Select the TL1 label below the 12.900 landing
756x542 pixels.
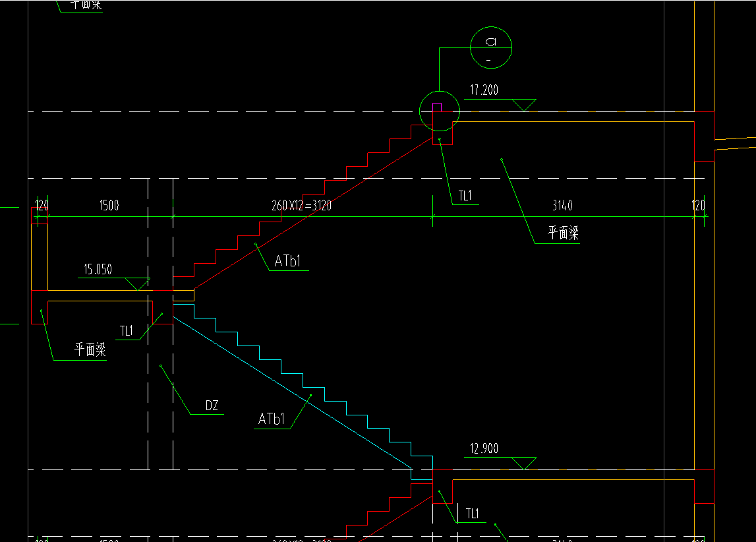click(473, 514)
